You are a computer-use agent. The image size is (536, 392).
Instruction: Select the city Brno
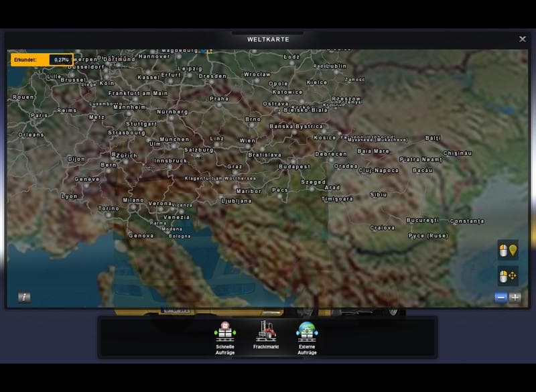pos(253,119)
